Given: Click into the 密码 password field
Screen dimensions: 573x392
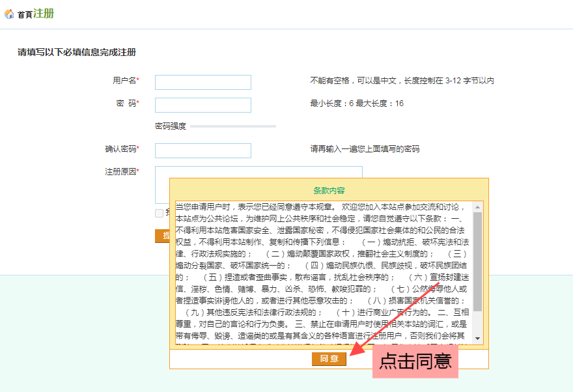Looking at the screenshot, I should click(x=203, y=105).
